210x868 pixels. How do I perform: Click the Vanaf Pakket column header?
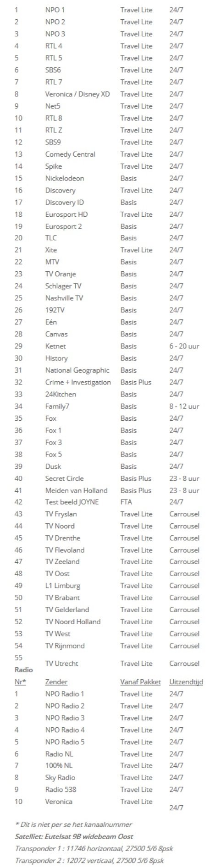(141, 682)
